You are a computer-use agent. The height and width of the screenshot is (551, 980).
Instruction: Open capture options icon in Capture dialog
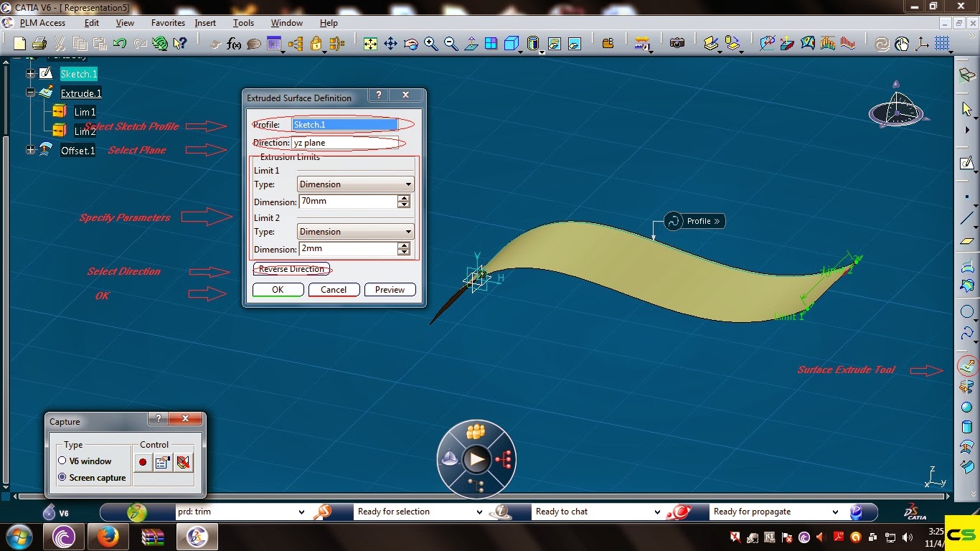(x=163, y=462)
